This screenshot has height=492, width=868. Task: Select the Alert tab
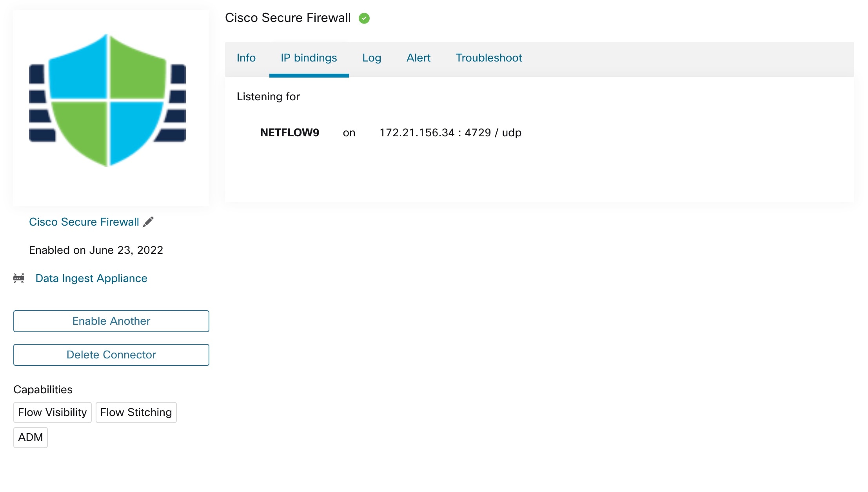[x=418, y=58]
